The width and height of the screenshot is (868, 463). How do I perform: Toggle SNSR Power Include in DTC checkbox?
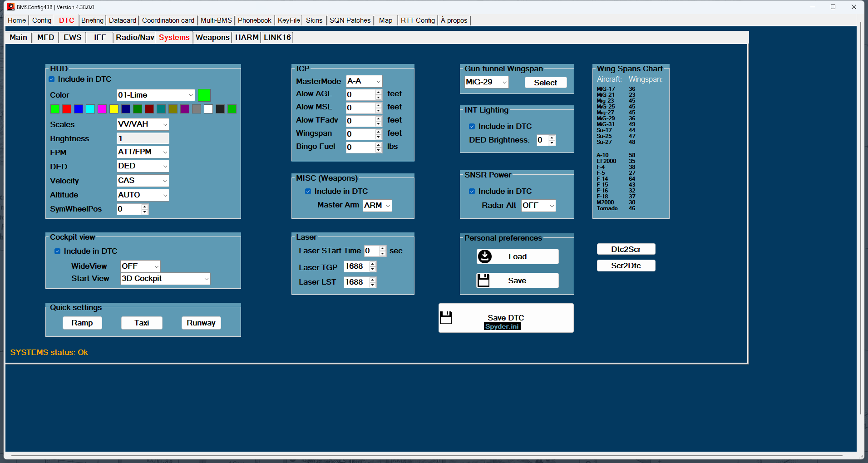(472, 192)
